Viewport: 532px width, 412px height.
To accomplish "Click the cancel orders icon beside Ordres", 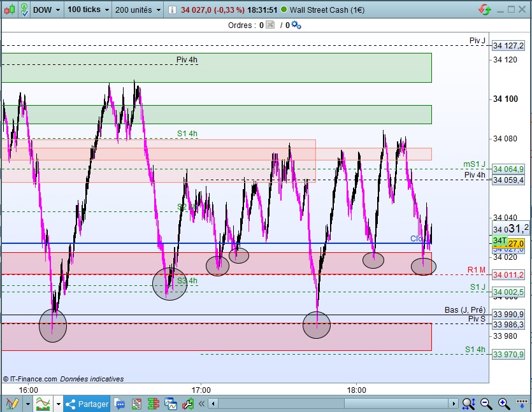I will tap(270, 25).
